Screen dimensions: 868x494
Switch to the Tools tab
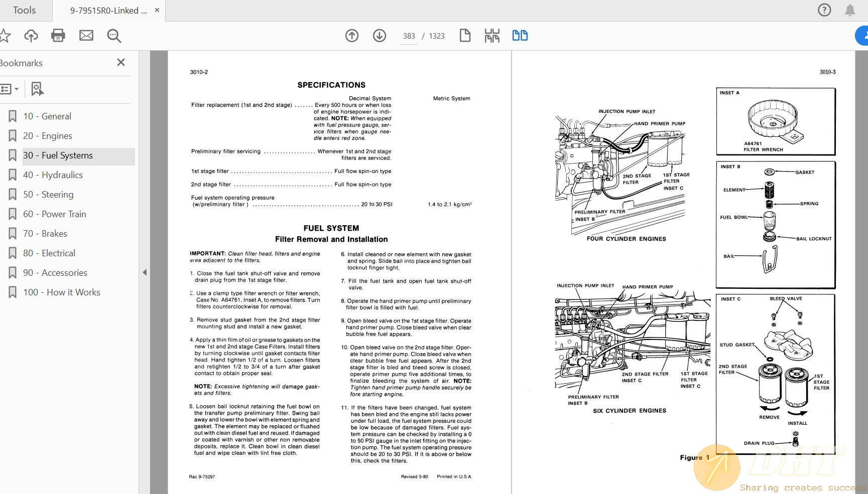pos(24,10)
